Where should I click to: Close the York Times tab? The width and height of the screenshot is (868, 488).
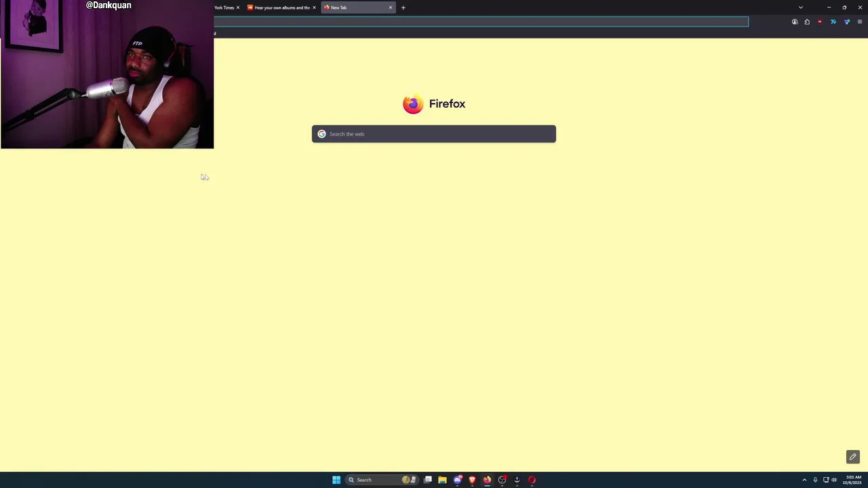[238, 7]
